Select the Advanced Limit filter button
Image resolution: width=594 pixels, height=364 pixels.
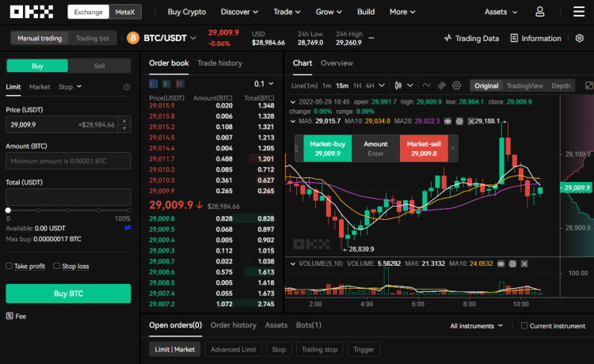pyautogui.click(x=234, y=349)
